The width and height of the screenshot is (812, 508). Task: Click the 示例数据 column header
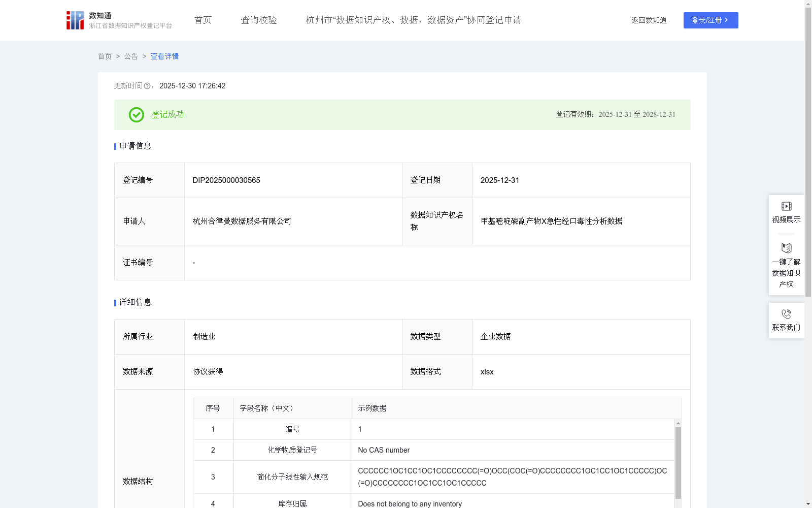(517, 408)
